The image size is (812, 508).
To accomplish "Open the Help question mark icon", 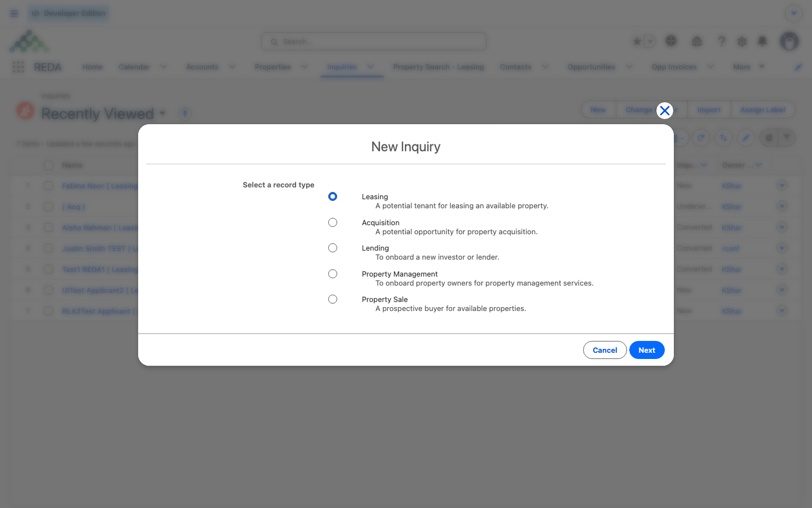I will pyautogui.click(x=721, y=41).
